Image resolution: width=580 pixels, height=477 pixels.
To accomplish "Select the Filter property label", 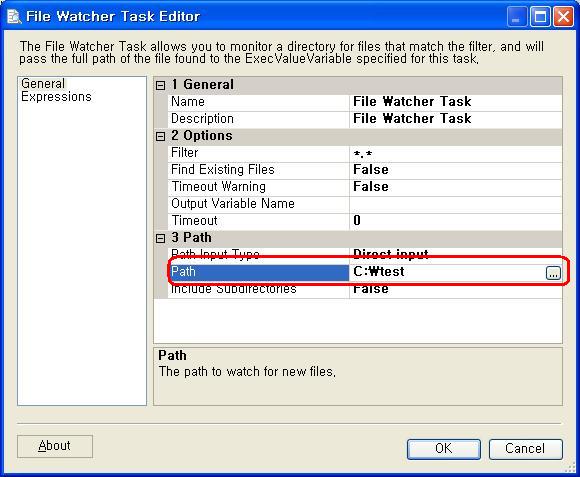I will 259,153.
